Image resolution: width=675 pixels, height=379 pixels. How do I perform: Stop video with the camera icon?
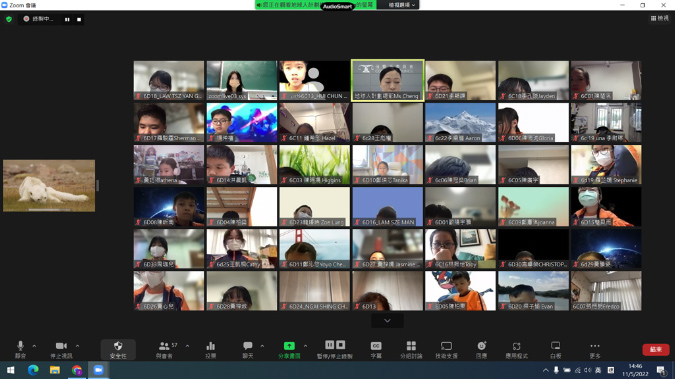[61, 349]
